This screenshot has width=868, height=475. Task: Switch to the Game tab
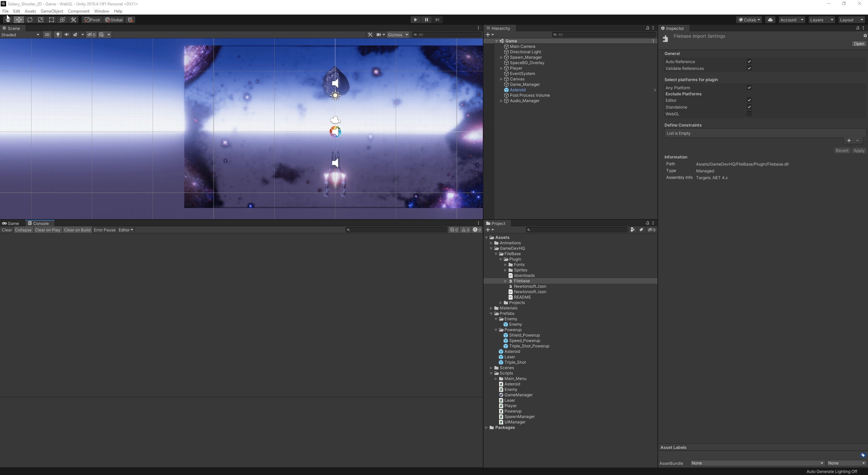[11, 223]
